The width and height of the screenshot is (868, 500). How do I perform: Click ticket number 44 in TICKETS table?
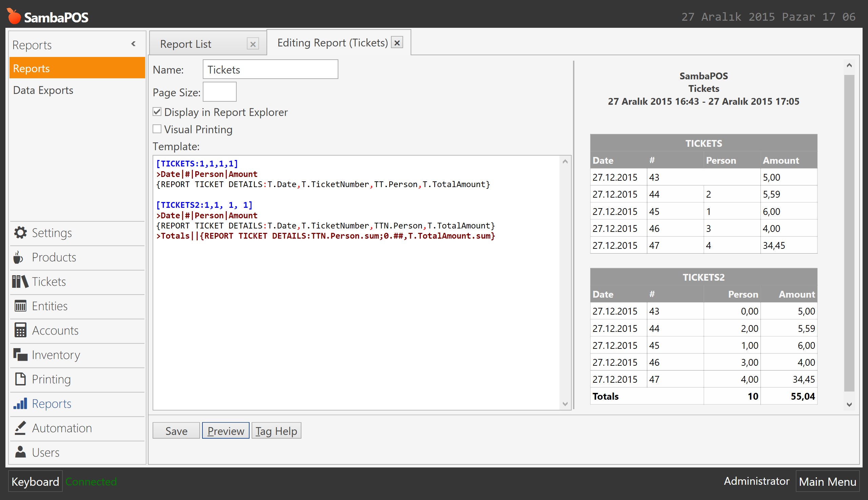654,194
